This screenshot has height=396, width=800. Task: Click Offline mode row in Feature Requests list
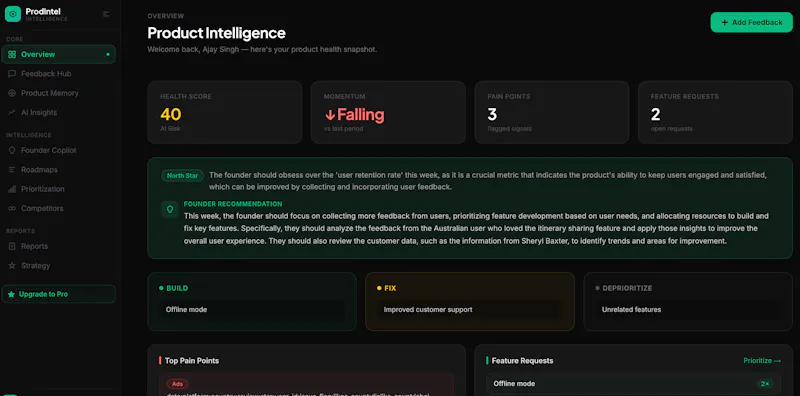[633, 384]
